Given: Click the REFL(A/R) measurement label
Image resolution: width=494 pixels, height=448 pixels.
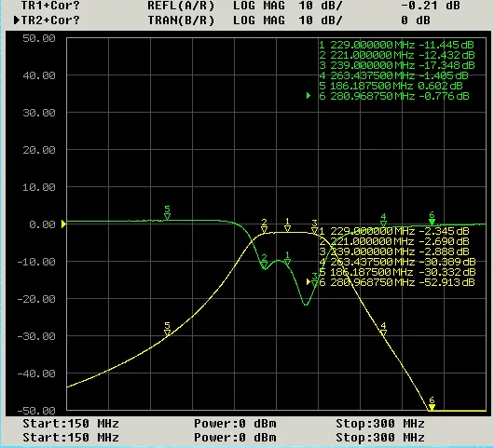Looking at the screenshot, I should (181, 6).
